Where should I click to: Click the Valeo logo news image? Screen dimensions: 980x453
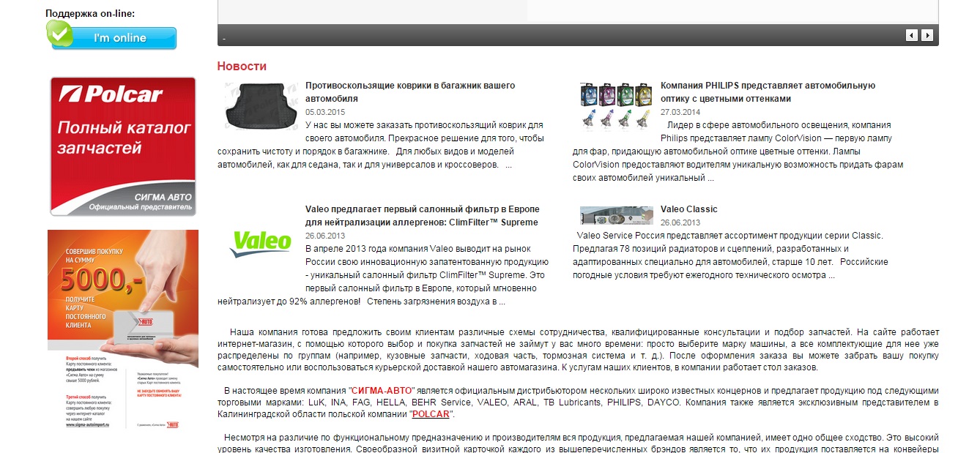pos(260,244)
